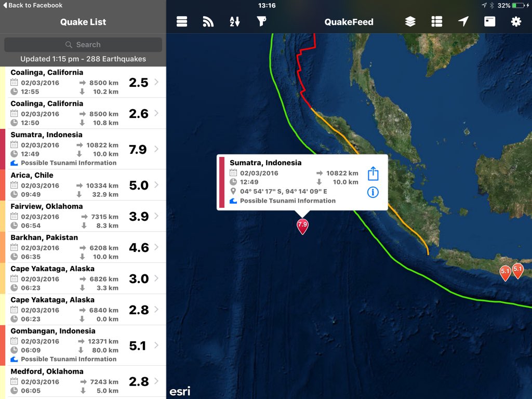Open the funnel filter icon
Image resolution: width=532 pixels, height=399 pixels.
[x=261, y=21]
